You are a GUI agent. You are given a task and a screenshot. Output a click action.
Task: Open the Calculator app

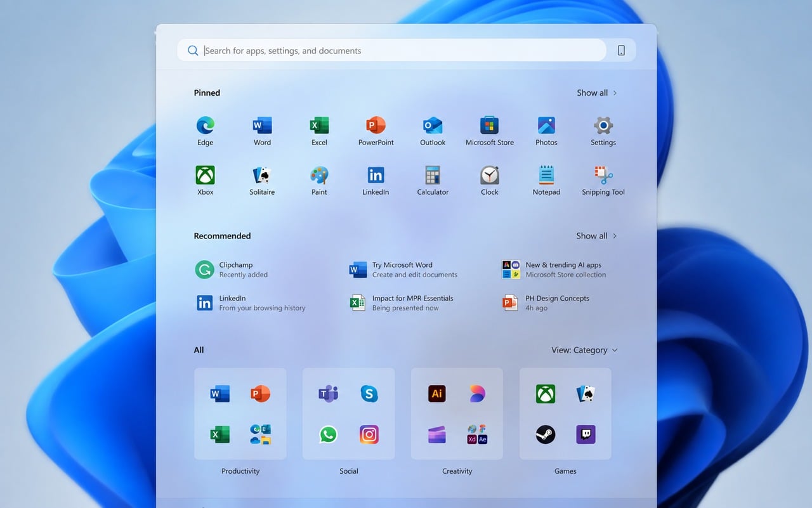click(433, 180)
